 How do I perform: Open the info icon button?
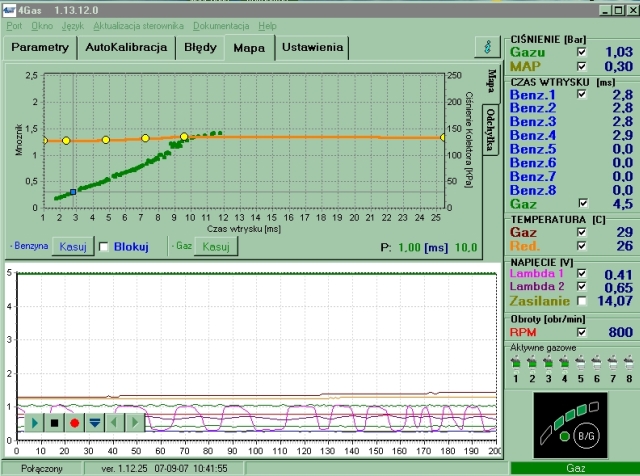pos(488,47)
